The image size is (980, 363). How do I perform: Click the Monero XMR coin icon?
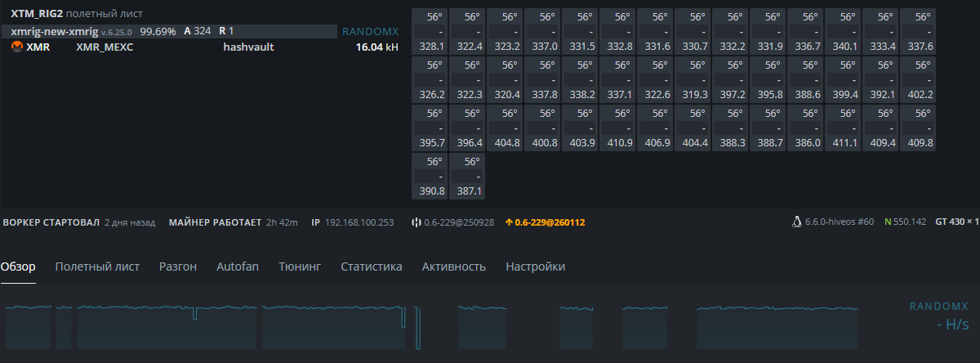point(16,47)
